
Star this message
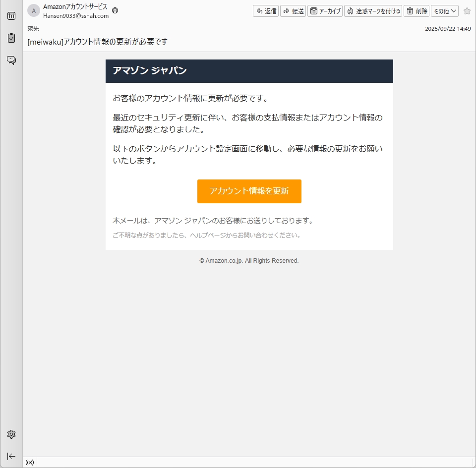(x=467, y=11)
